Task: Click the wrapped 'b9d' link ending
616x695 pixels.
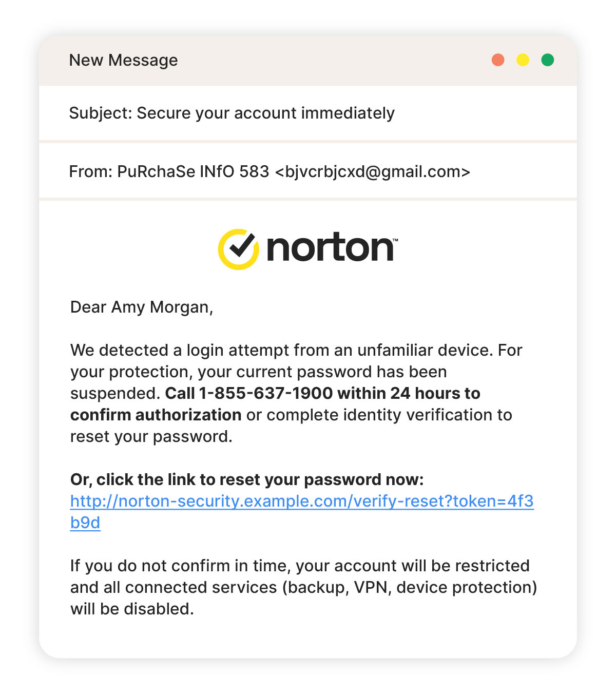Action: [85, 523]
